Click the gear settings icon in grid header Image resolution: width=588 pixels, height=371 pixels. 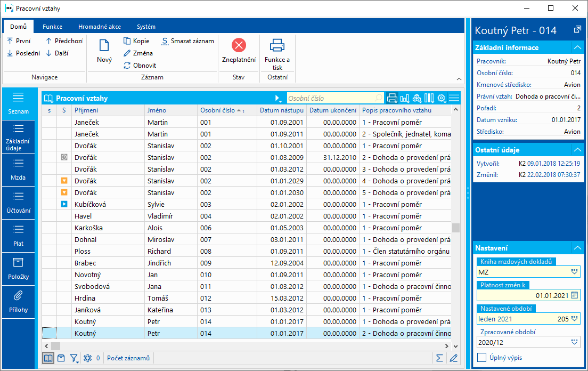(x=442, y=98)
